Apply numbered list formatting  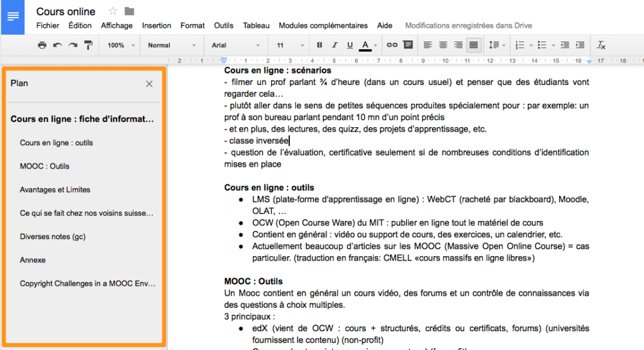520,45
